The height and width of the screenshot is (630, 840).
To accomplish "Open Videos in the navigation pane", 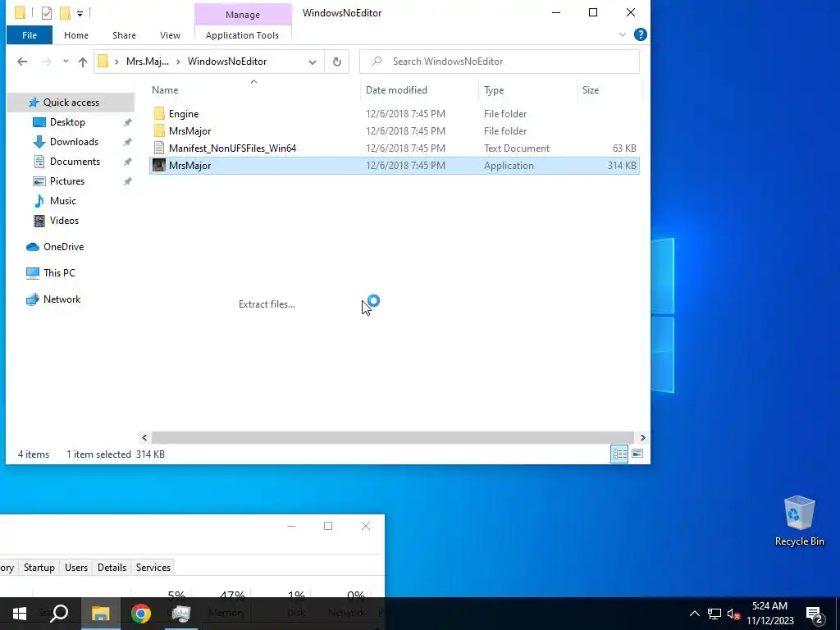I will click(64, 221).
